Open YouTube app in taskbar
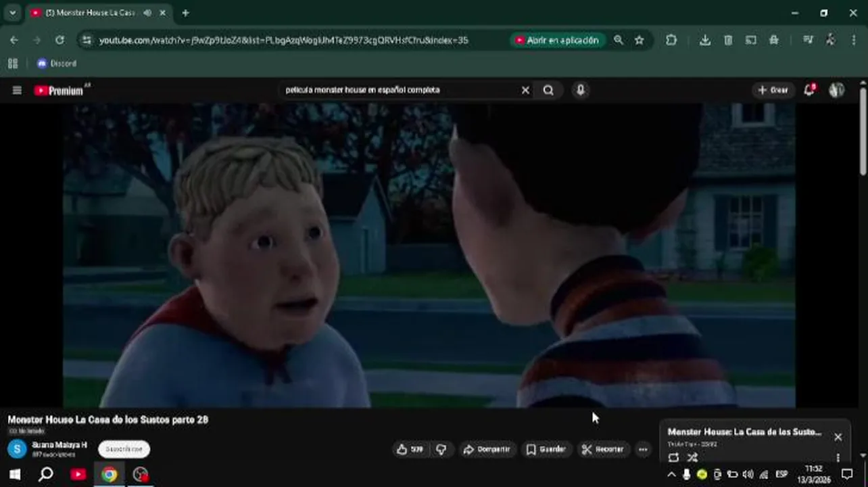This screenshot has width=868, height=487. pyautogui.click(x=78, y=475)
